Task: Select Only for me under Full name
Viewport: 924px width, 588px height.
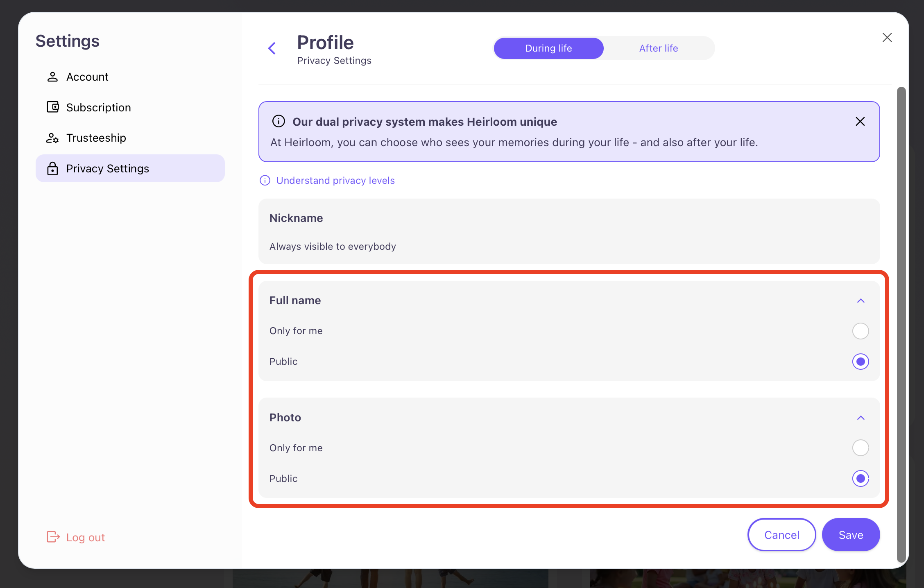Action: click(x=860, y=331)
